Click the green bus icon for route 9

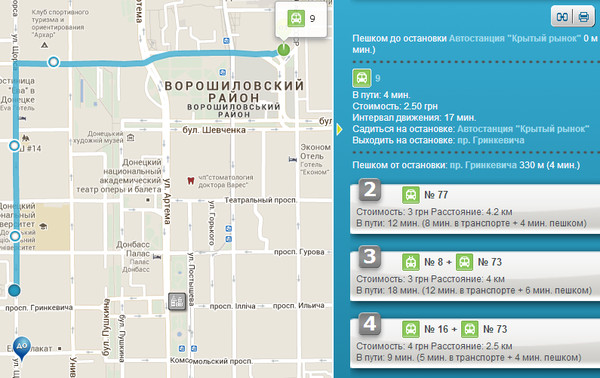pyautogui.click(x=362, y=78)
